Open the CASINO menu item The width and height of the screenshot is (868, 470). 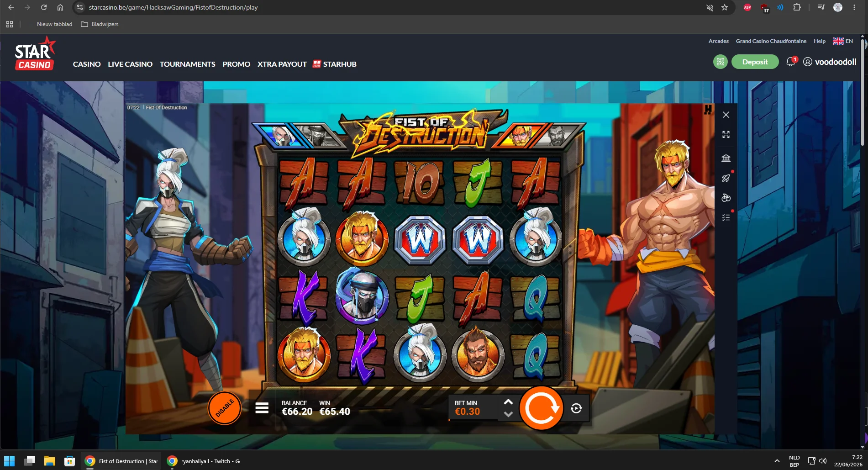(87, 64)
